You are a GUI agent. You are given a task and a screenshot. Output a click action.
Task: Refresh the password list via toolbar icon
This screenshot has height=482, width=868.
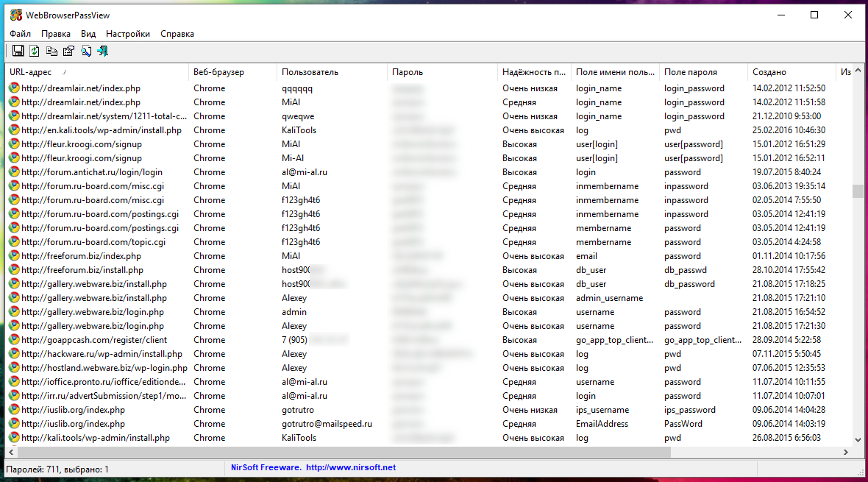click(x=35, y=51)
